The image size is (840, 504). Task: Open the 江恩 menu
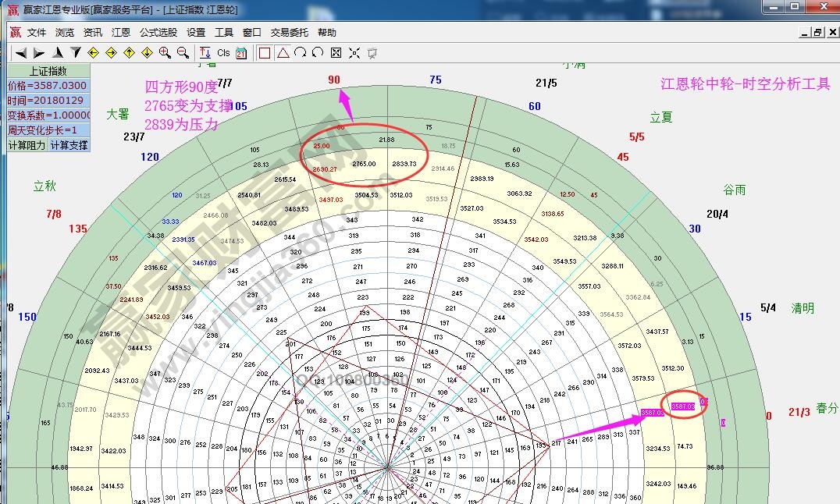point(121,33)
